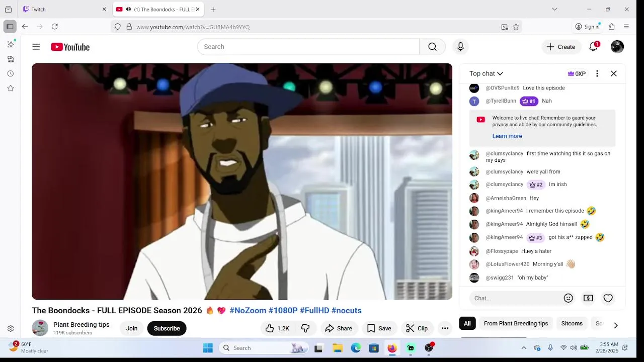The image size is (644, 362).
Task: Open Firefox extensions puzzle icon
Action: tap(612, 27)
